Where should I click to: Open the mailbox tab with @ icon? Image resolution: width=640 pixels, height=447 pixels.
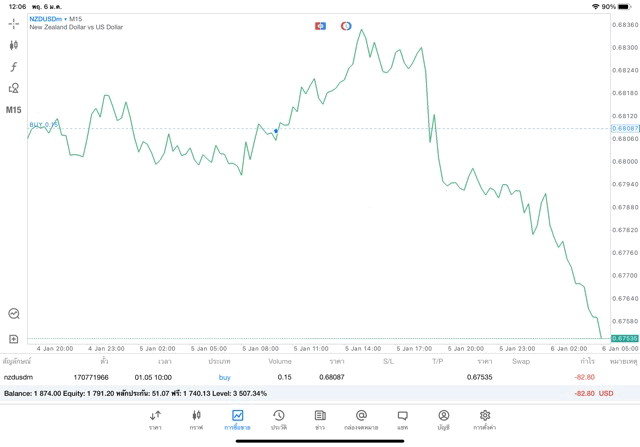(x=361, y=419)
